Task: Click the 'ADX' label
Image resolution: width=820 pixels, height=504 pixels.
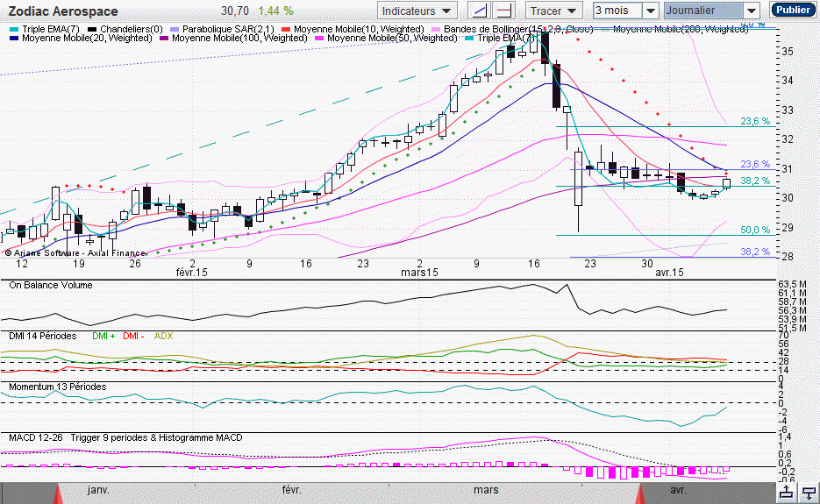Action: 163,337
